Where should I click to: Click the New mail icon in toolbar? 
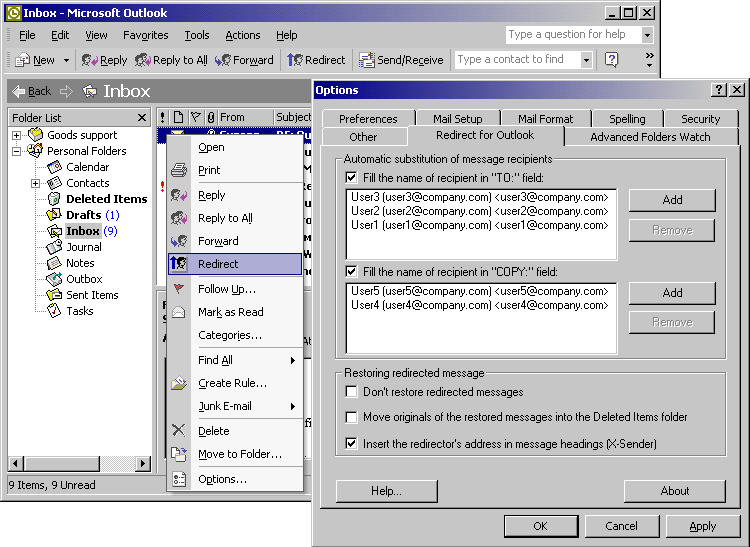click(x=22, y=60)
